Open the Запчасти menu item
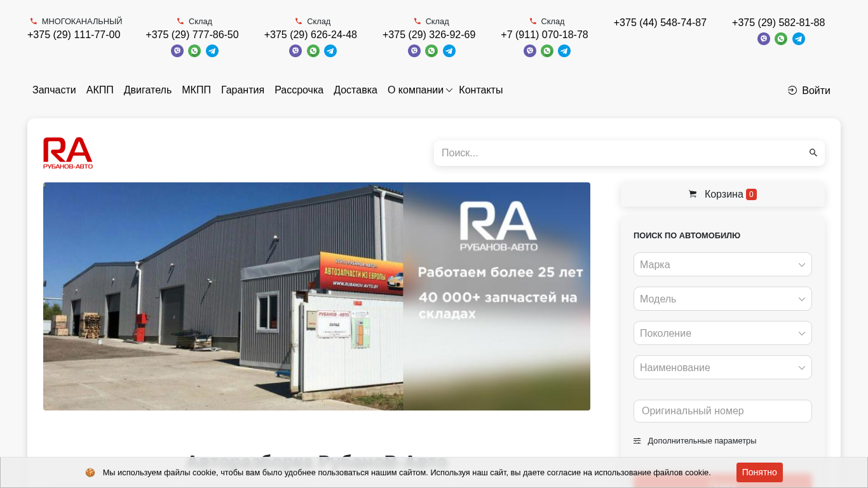Screen dimensions: 868x488 pyautogui.click(x=54, y=90)
